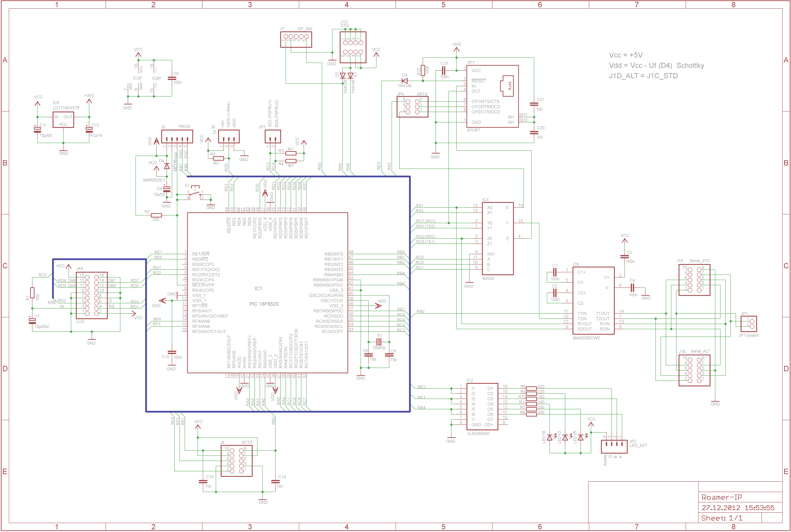Click the 'Vcc = +5V' note text
This screenshot has width=791, height=532.
click(626, 55)
